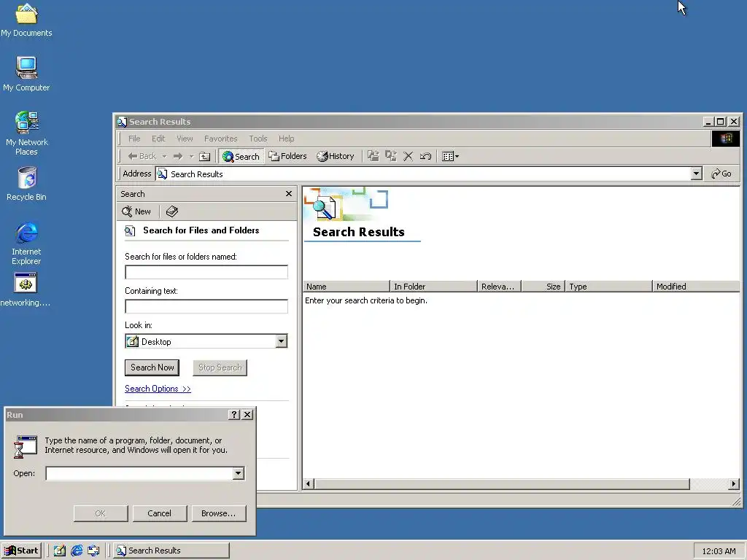Open the Favorites menu
Viewport: 747px width, 560px height.
pyautogui.click(x=220, y=139)
